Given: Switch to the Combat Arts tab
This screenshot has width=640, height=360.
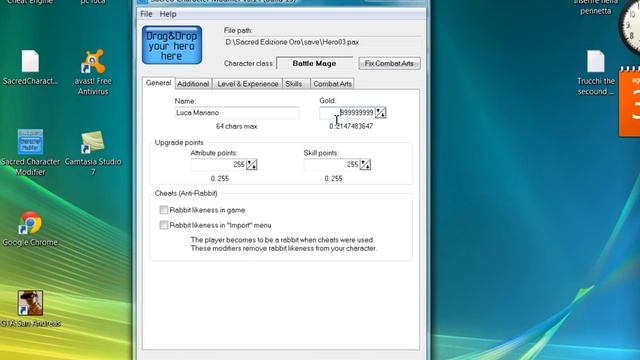Looking at the screenshot, I should point(332,84).
